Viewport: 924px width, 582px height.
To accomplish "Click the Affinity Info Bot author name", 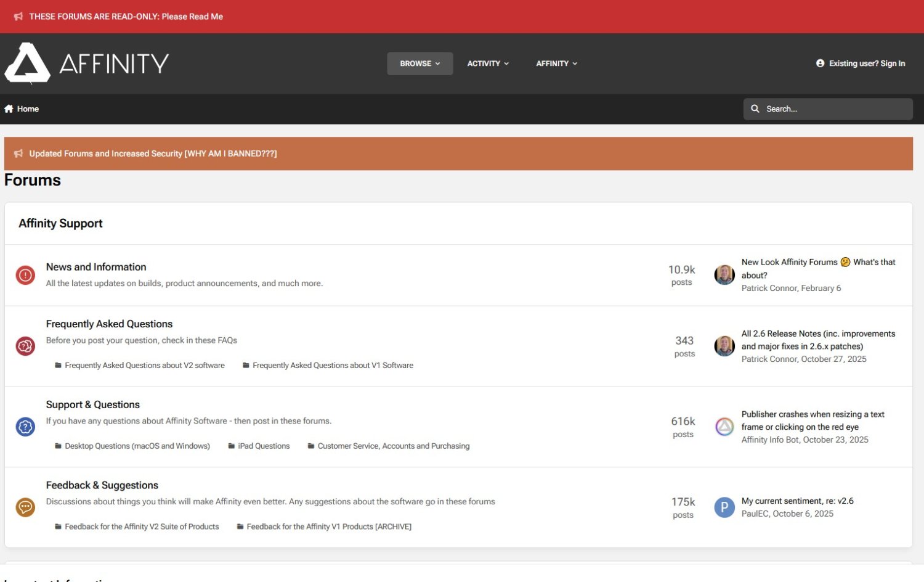I will click(770, 440).
